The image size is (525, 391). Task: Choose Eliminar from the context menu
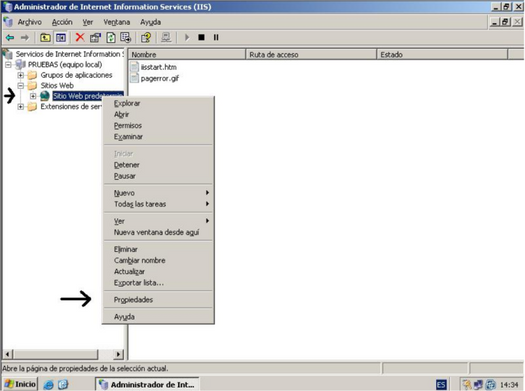158,249
